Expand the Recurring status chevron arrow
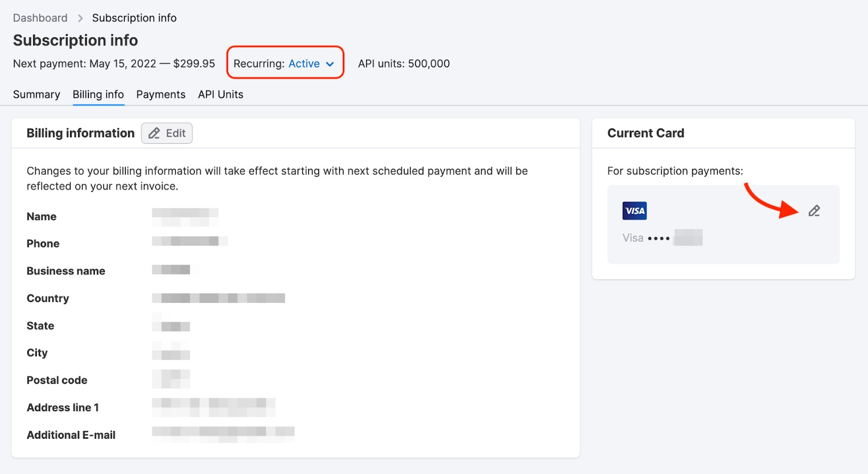868x474 pixels. click(330, 64)
